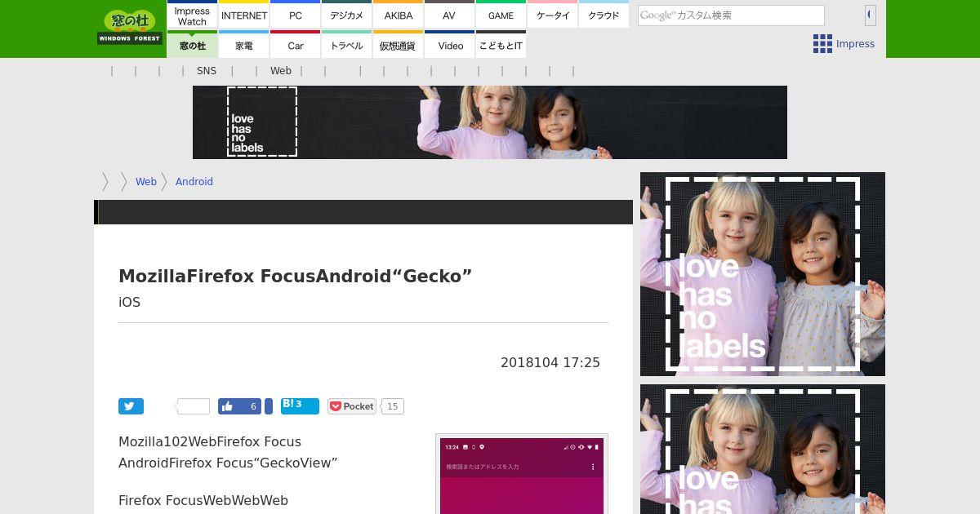Open the Firefox Focus phone screenshot thumbnail

(522, 475)
